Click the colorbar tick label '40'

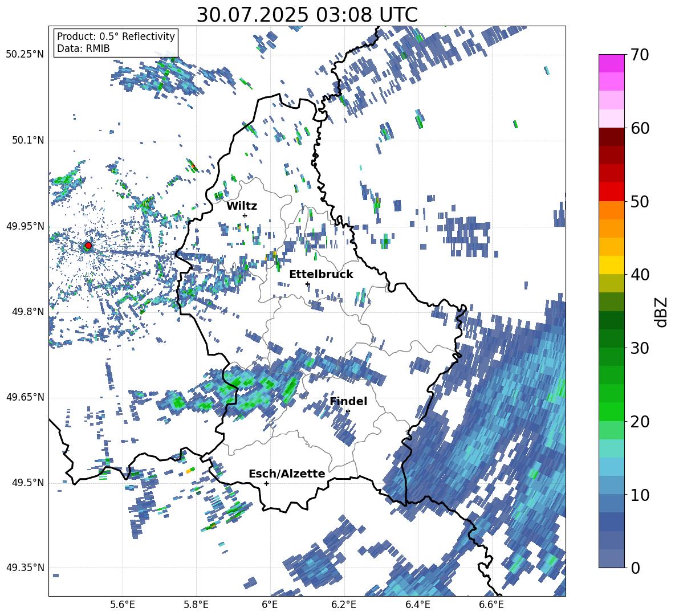tap(639, 275)
